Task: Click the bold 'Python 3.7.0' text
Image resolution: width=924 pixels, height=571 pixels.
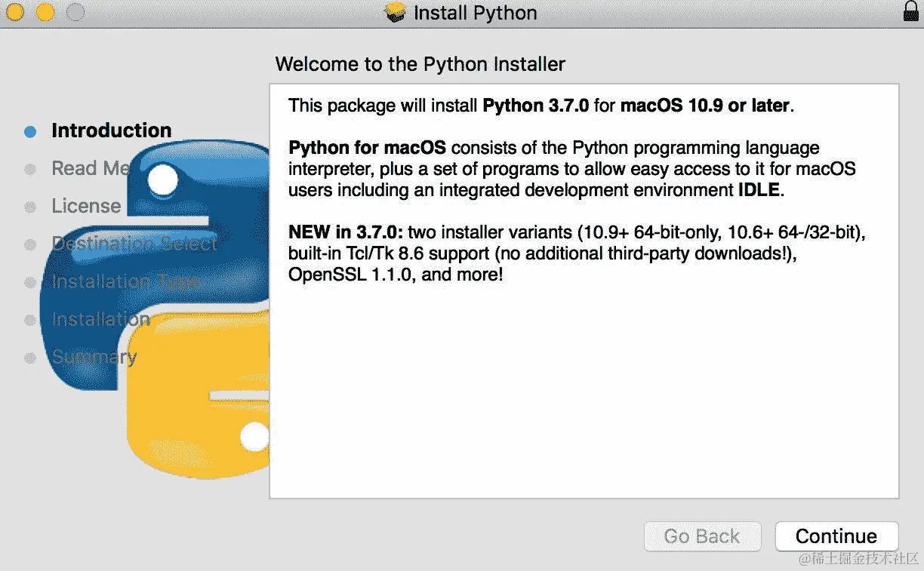Action: [536, 106]
